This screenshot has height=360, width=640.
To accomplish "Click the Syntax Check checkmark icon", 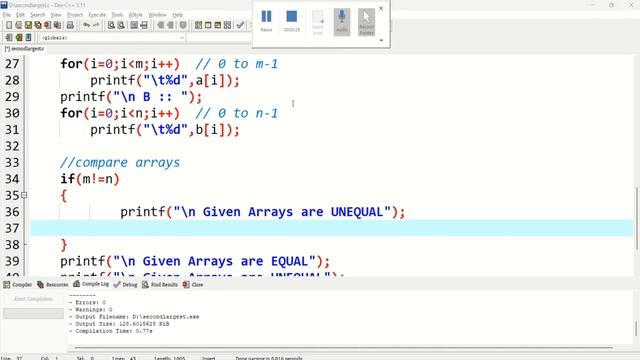I will coord(240,25).
